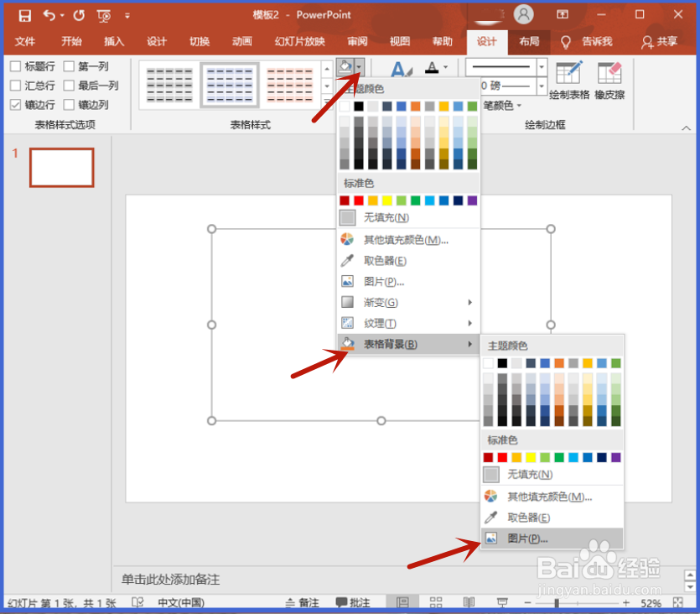Open More Fill Colors (其他填充颜色) in first menu
Screen dimensions: 700x614
click(x=408, y=240)
